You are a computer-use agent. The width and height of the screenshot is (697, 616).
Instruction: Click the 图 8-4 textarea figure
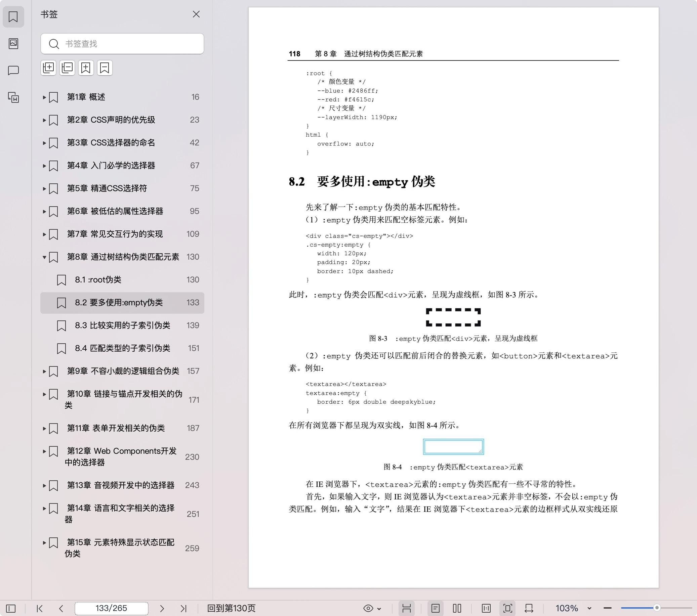point(453,447)
